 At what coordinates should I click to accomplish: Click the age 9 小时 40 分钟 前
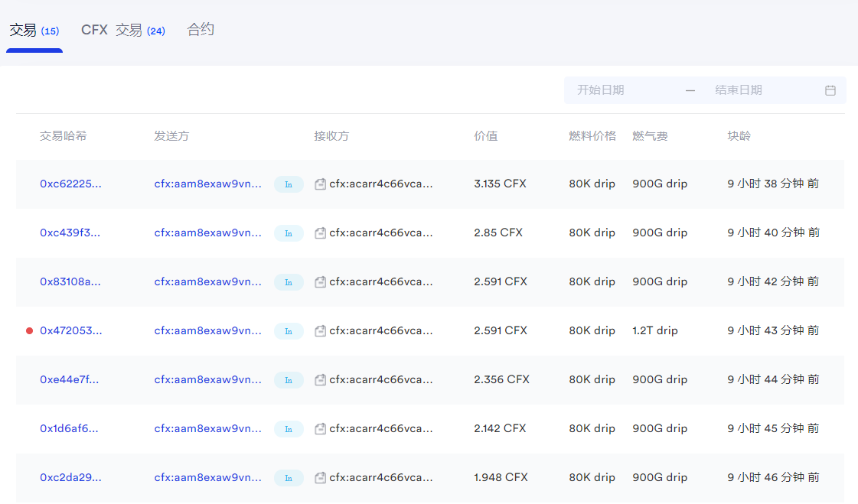tap(773, 232)
